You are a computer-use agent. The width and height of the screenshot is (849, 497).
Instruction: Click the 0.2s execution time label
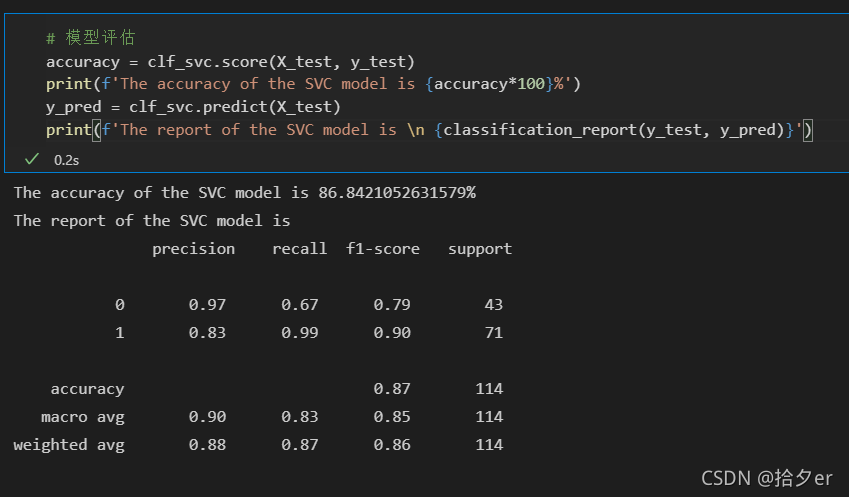pyautogui.click(x=67, y=160)
